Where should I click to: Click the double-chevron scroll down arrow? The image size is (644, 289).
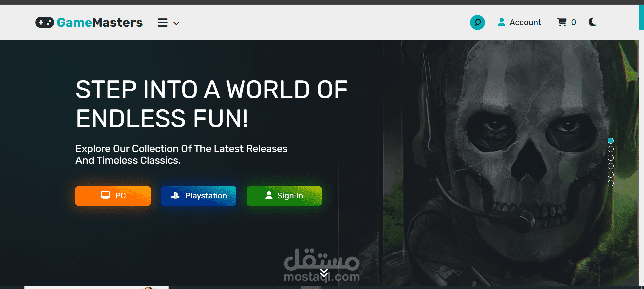point(324,273)
